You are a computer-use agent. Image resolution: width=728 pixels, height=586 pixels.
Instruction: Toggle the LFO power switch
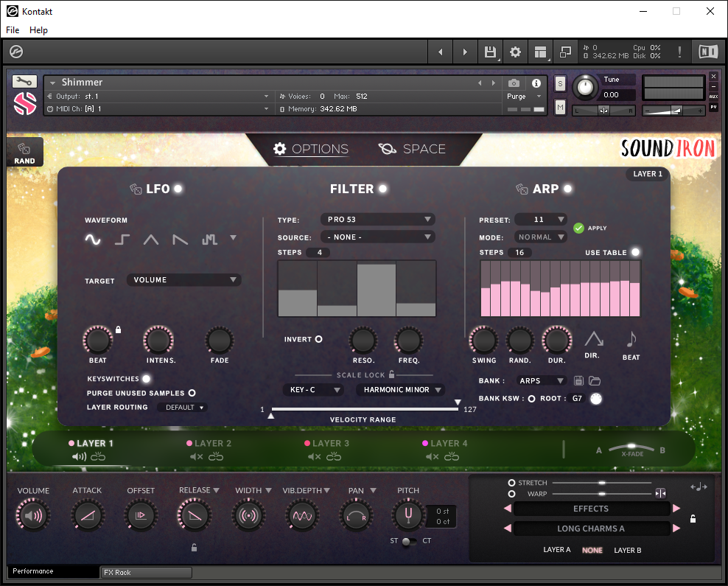[x=178, y=189]
